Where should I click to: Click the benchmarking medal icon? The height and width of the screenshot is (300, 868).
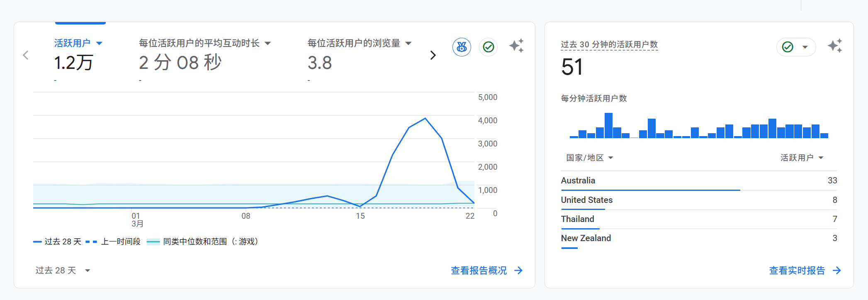pos(462,47)
